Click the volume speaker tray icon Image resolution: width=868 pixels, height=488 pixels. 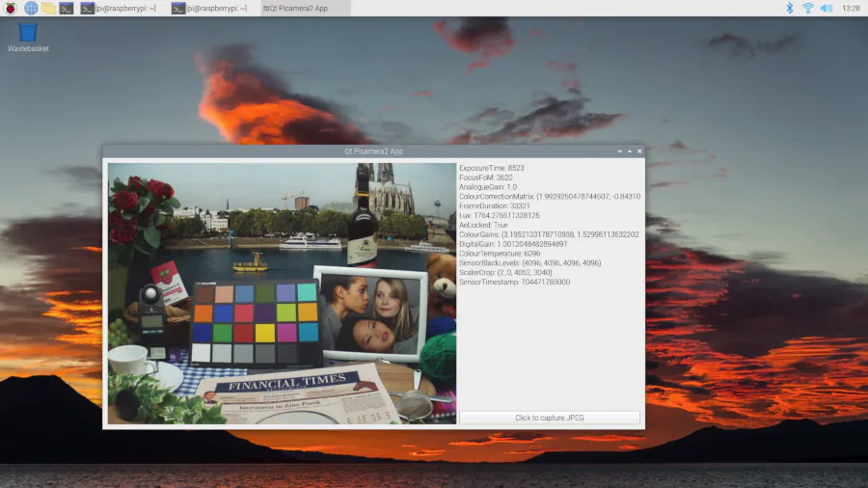(x=826, y=8)
